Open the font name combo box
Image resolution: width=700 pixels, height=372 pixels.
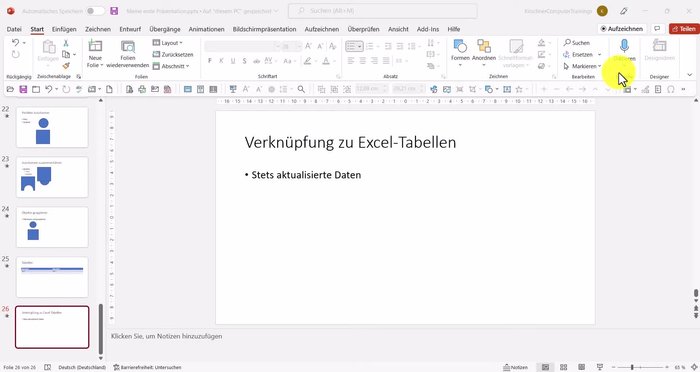(x=242, y=46)
